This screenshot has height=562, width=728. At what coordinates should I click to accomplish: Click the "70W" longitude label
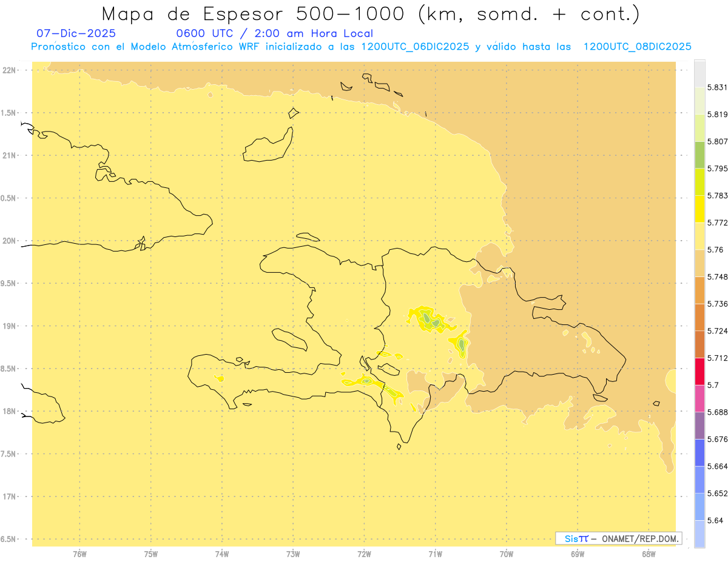pos(507,554)
